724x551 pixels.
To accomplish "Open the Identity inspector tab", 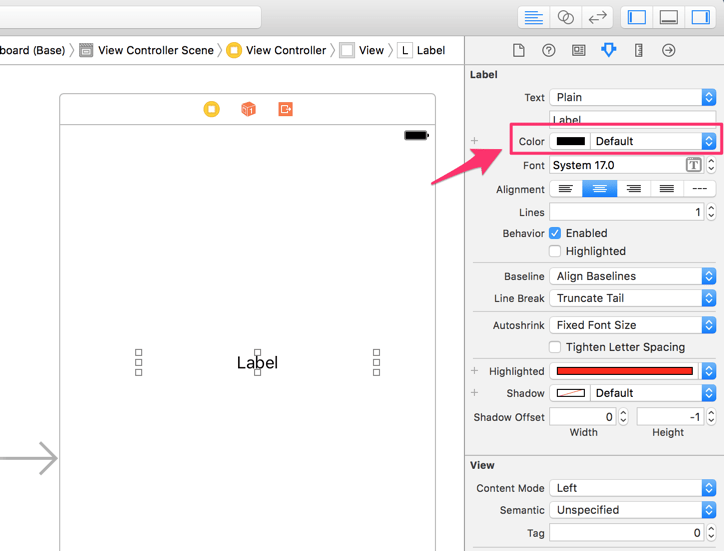I will 579,50.
